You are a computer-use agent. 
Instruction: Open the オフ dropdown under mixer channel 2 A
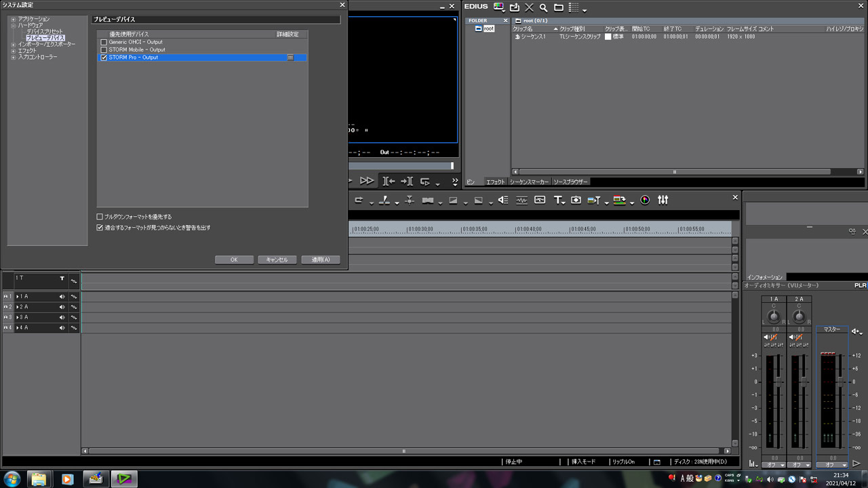click(x=799, y=465)
